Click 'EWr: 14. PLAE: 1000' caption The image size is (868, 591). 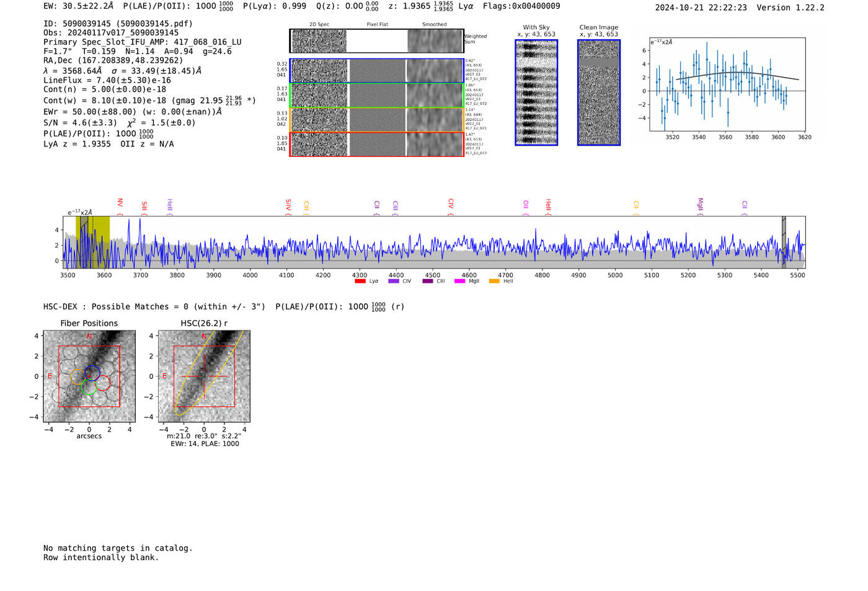click(205, 444)
